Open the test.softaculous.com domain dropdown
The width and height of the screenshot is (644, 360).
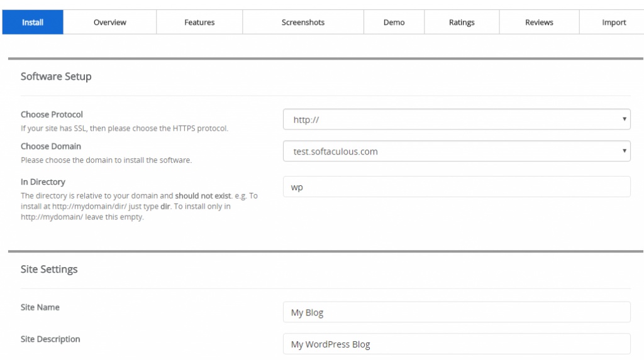(x=457, y=151)
